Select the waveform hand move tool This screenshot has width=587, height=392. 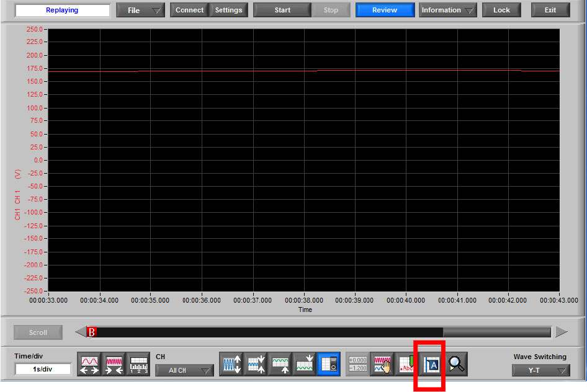click(x=382, y=364)
